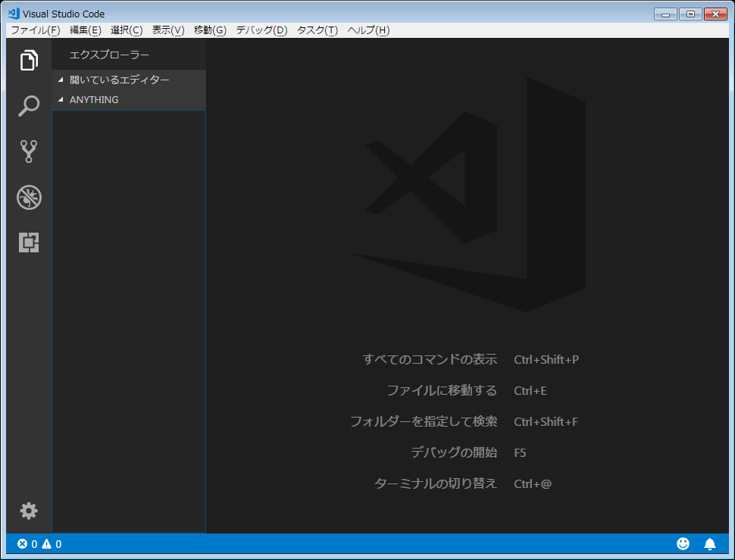Screen dimensions: 735x560
Task: Open the Source Control (Git) icon
Action: coord(28,151)
